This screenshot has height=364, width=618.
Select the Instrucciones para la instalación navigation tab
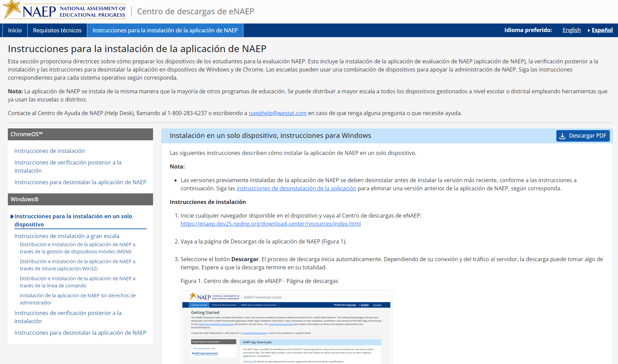point(165,30)
